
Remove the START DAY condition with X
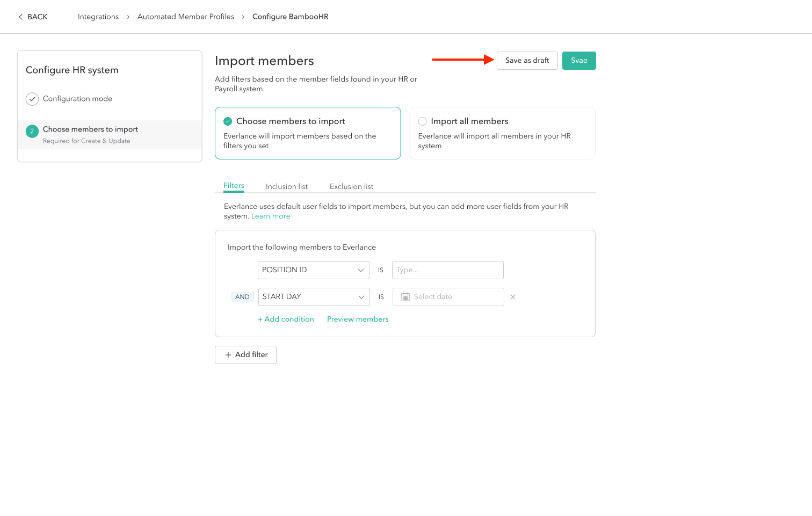(x=513, y=297)
